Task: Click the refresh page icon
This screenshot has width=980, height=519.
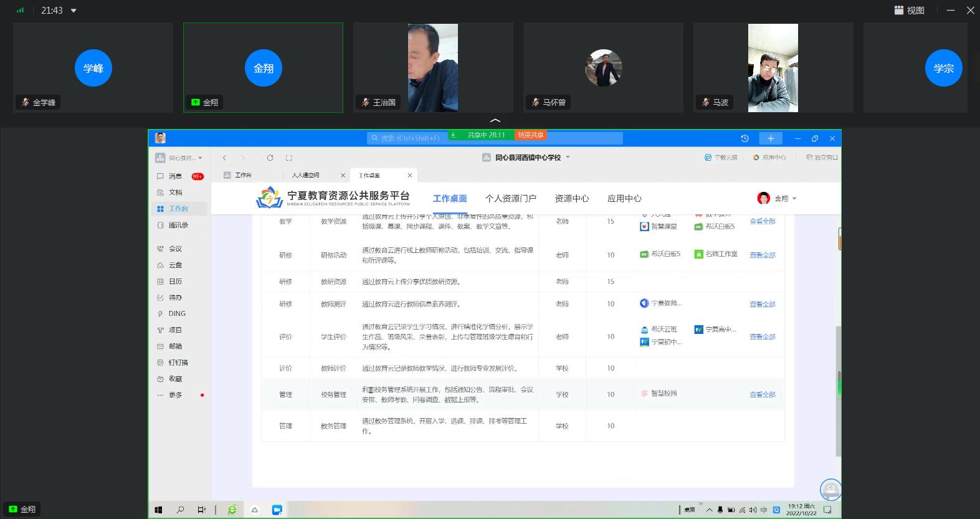Action: click(270, 158)
